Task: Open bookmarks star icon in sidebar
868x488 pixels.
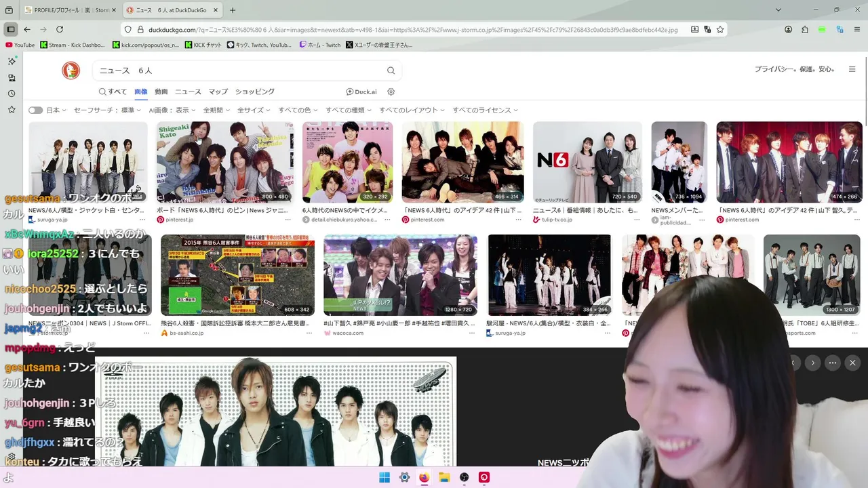Action: point(12,109)
